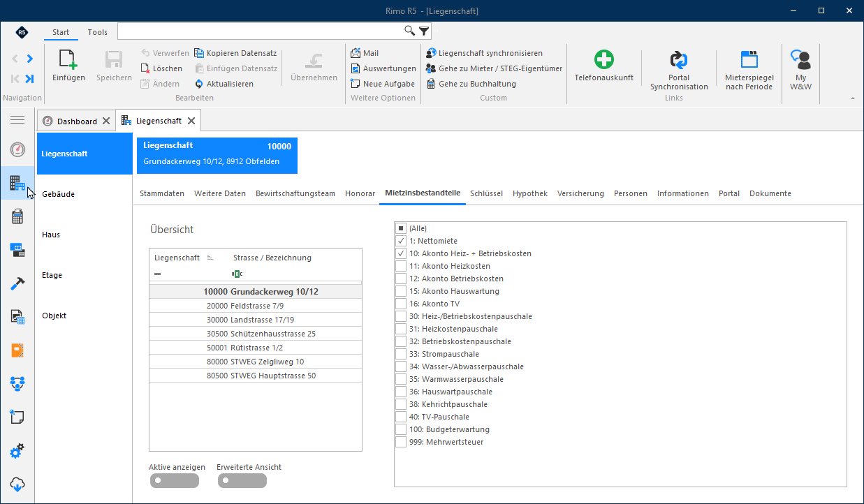The width and height of the screenshot is (864, 504).
Task: Open the Strasse column filter operator
Action: (x=236, y=274)
